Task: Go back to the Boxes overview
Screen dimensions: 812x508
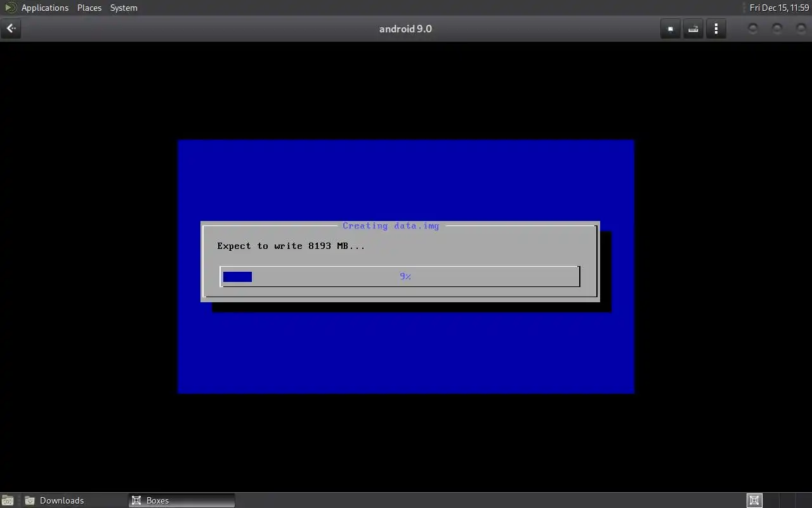Action: click(11, 29)
